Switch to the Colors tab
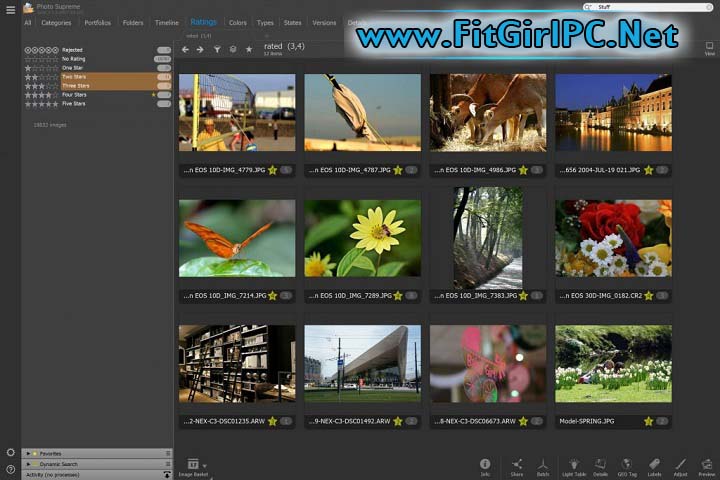Screen dimensions: 720x480 click(237, 22)
